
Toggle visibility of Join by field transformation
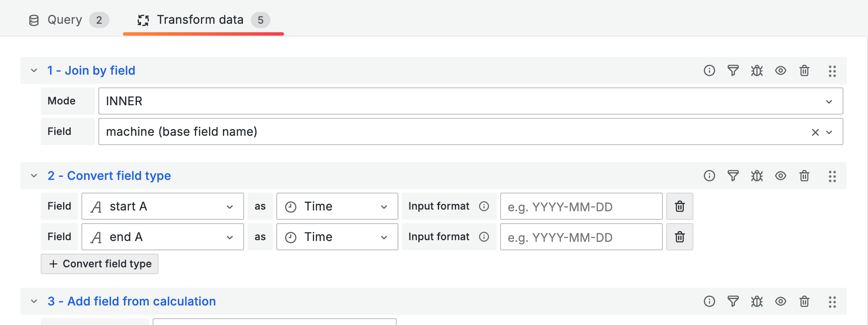(x=781, y=70)
